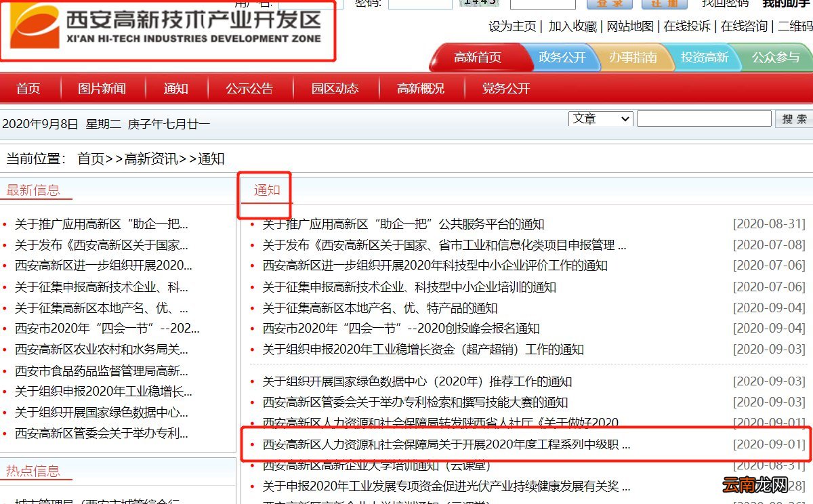Click the date beside the 专利检索和撰写技能大赛 row
Image resolution: width=813 pixels, height=504 pixels.
pyautogui.click(x=769, y=402)
